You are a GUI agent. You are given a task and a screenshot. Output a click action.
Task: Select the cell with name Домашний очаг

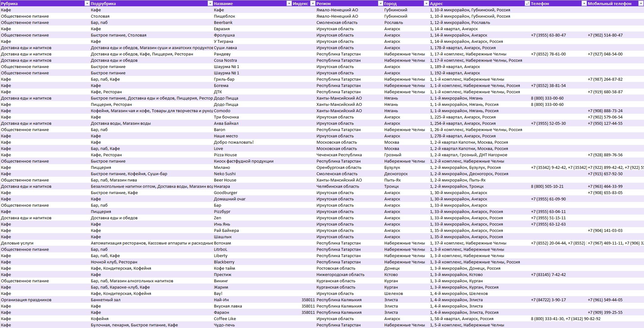tap(252, 199)
